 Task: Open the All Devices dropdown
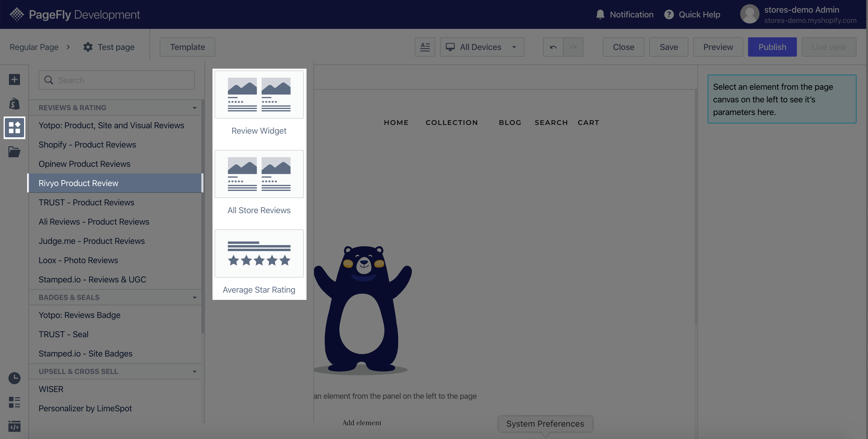tap(482, 47)
